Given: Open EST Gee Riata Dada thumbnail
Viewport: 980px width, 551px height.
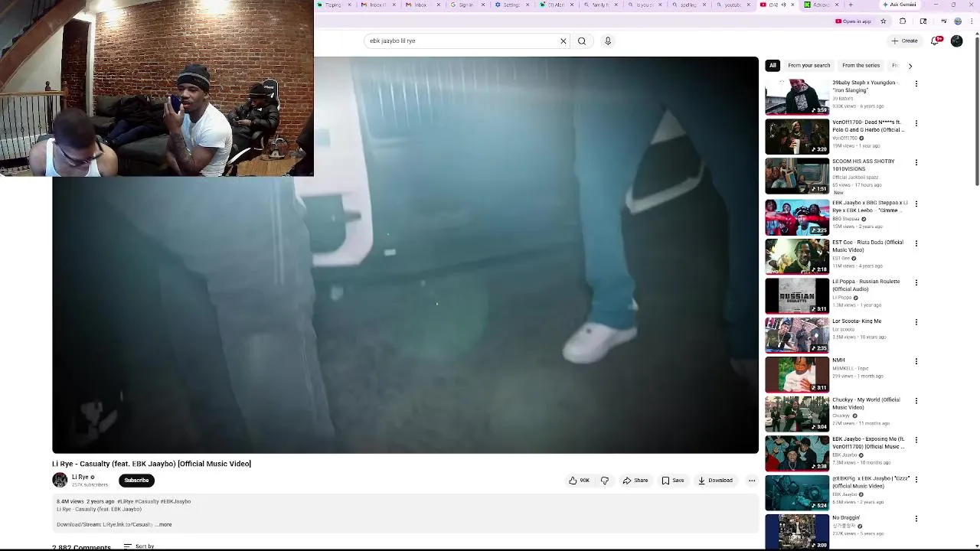Looking at the screenshot, I should pyautogui.click(x=797, y=256).
